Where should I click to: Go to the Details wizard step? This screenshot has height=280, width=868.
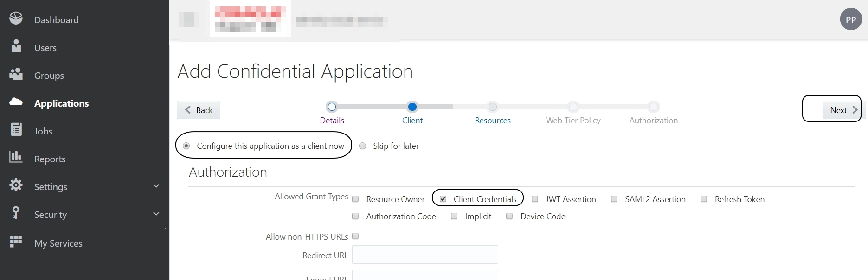[x=332, y=107]
